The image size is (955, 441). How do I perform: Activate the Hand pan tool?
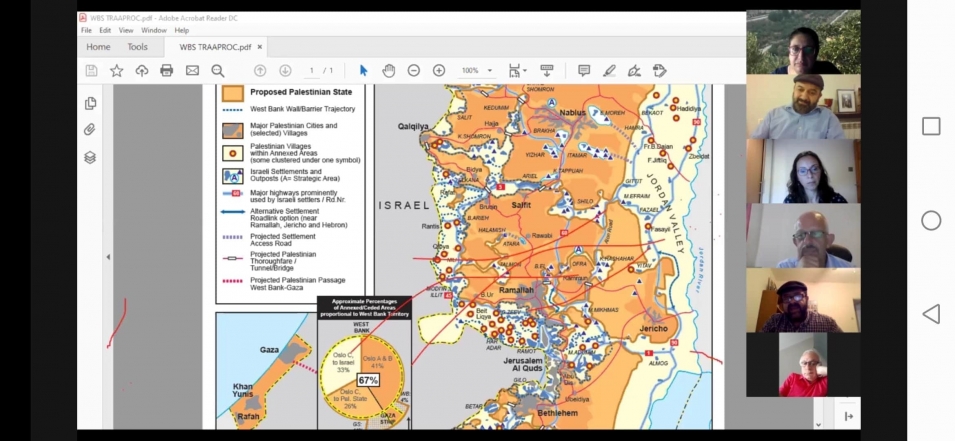(389, 71)
